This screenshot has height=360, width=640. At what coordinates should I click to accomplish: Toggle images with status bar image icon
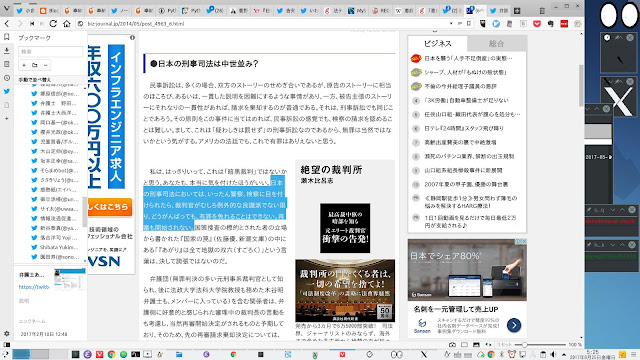[476, 345]
